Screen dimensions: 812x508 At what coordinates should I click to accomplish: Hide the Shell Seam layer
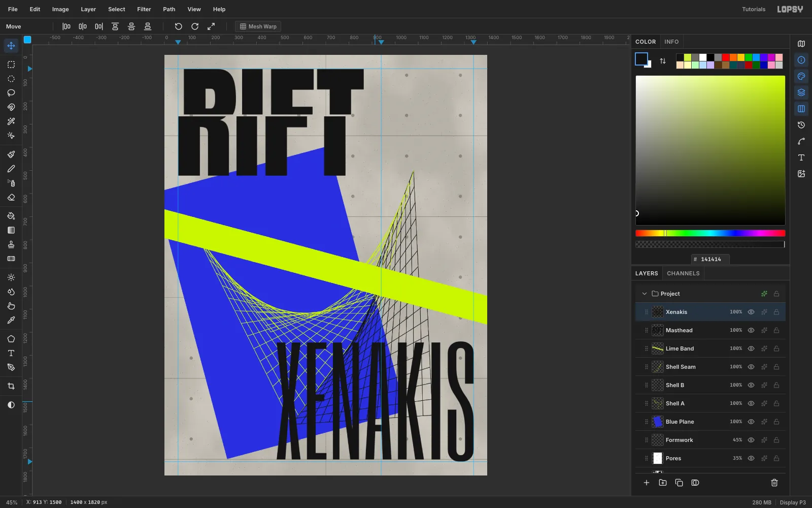(751, 367)
